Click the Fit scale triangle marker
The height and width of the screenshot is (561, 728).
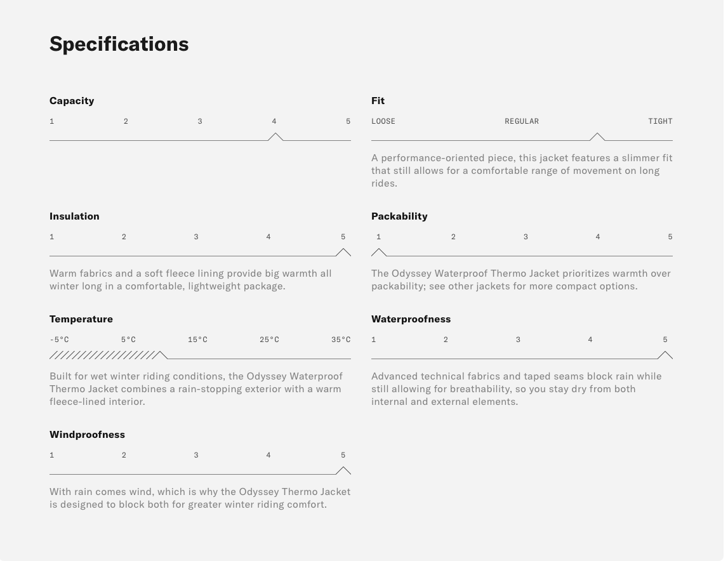[x=597, y=136]
